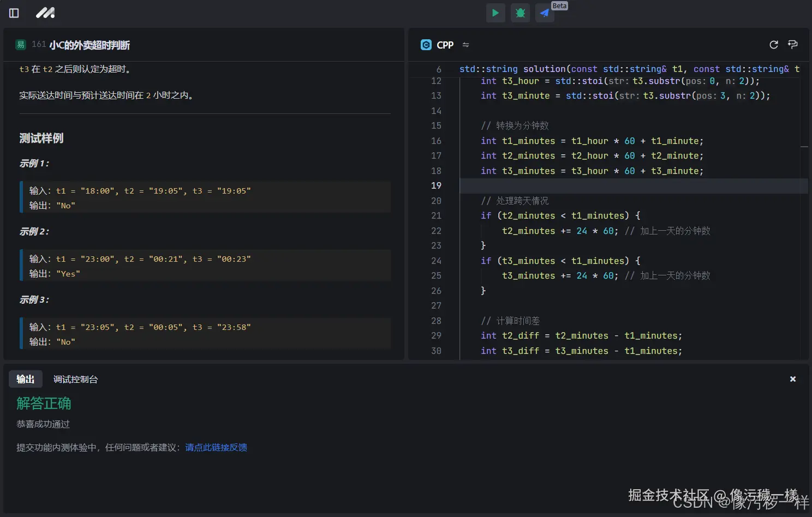Image resolution: width=812 pixels, height=517 pixels.
Task: Open the 请点此链接反馈 link
Action: (216, 447)
